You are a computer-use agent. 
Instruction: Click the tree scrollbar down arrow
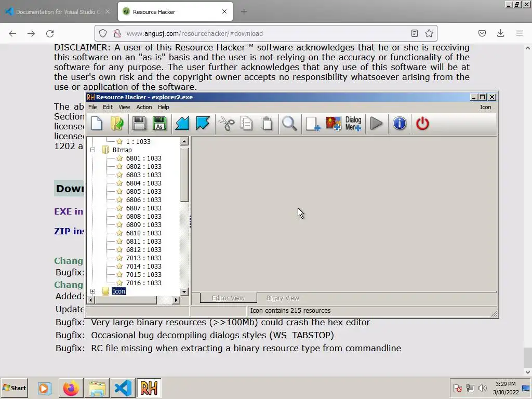[184, 291]
